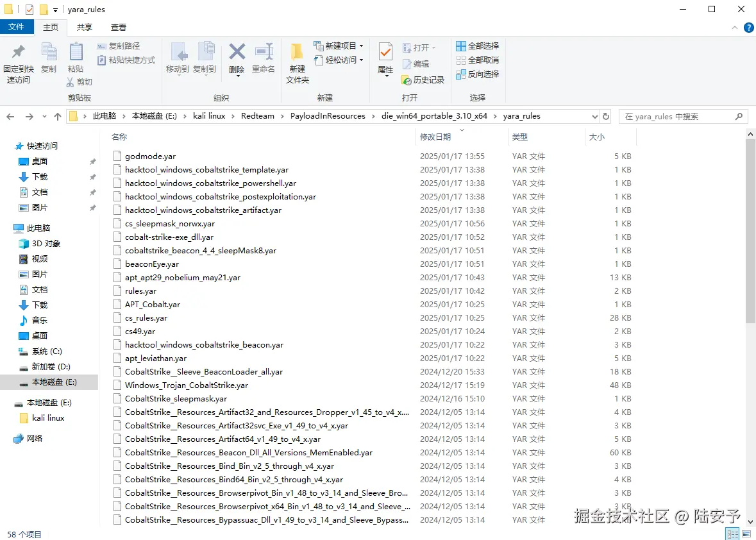Switch to the 主页 Home tab
The image size is (756, 540).
click(x=51, y=28)
